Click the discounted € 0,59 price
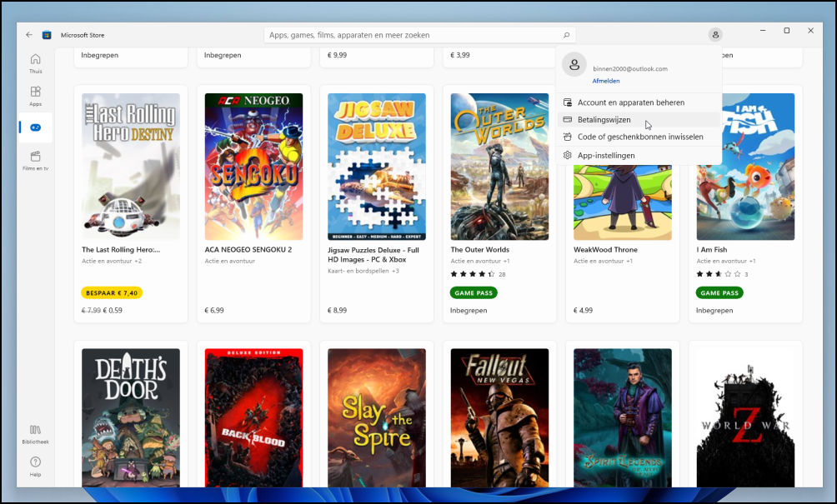The image size is (837, 504). tap(112, 311)
